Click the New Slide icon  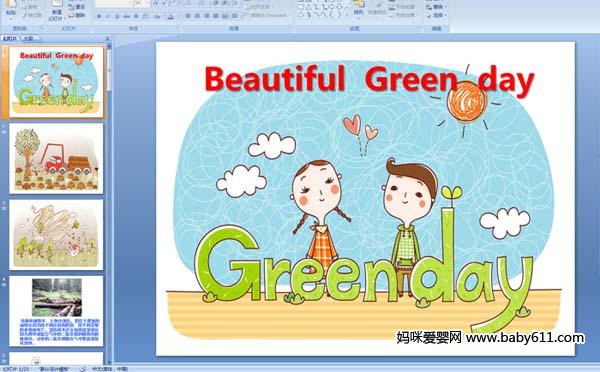57,3
